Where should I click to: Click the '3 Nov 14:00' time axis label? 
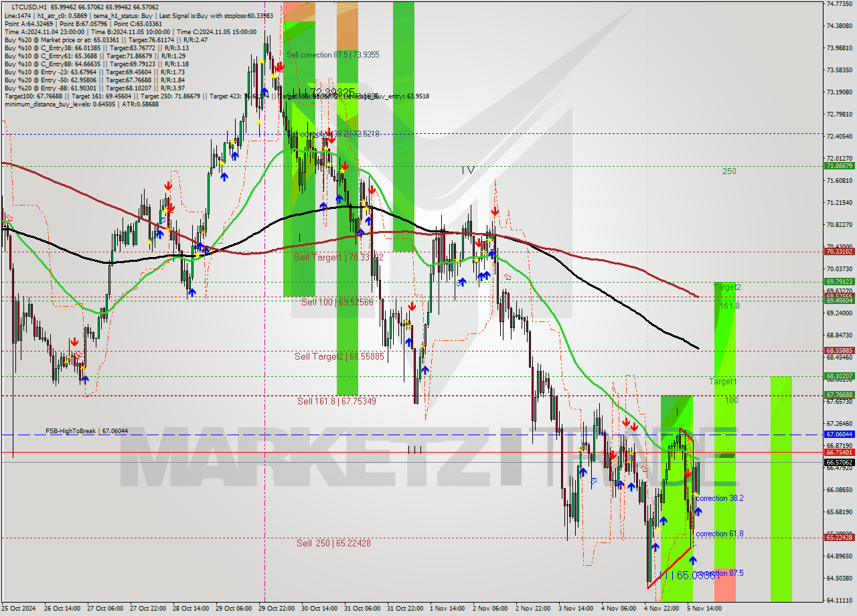(x=576, y=609)
